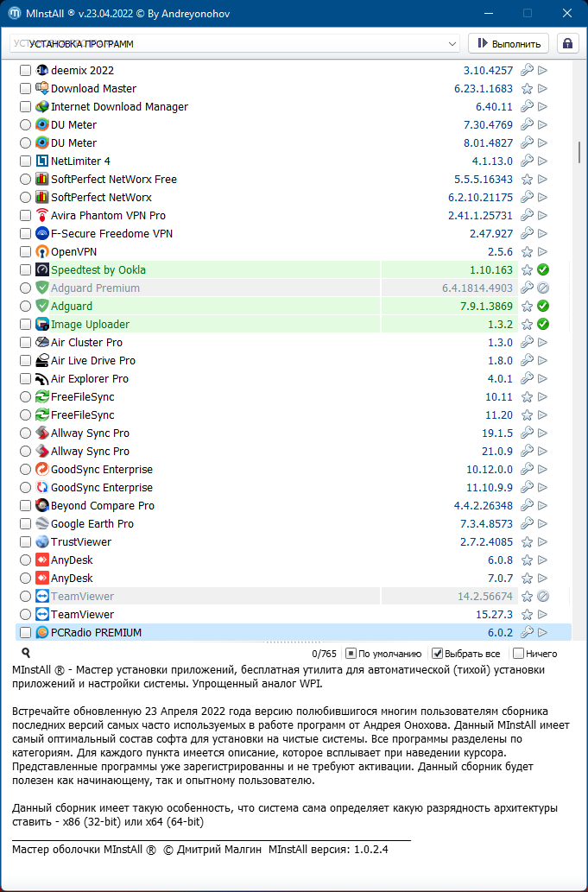Viewport: 588px width, 892px height.
Task: Click the blocked icon for TeamViewer 14.2.56674
Action: (543, 596)
